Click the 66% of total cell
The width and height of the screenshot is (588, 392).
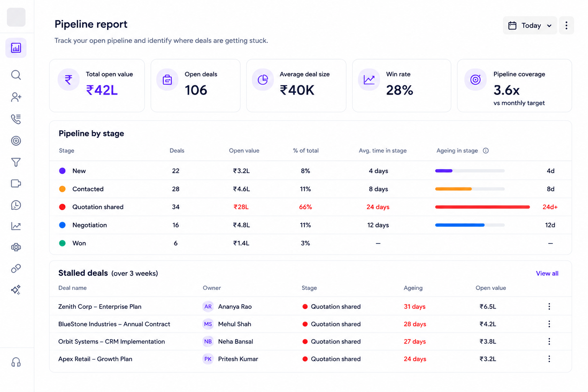pyautogui.click(x=305, y=207)
